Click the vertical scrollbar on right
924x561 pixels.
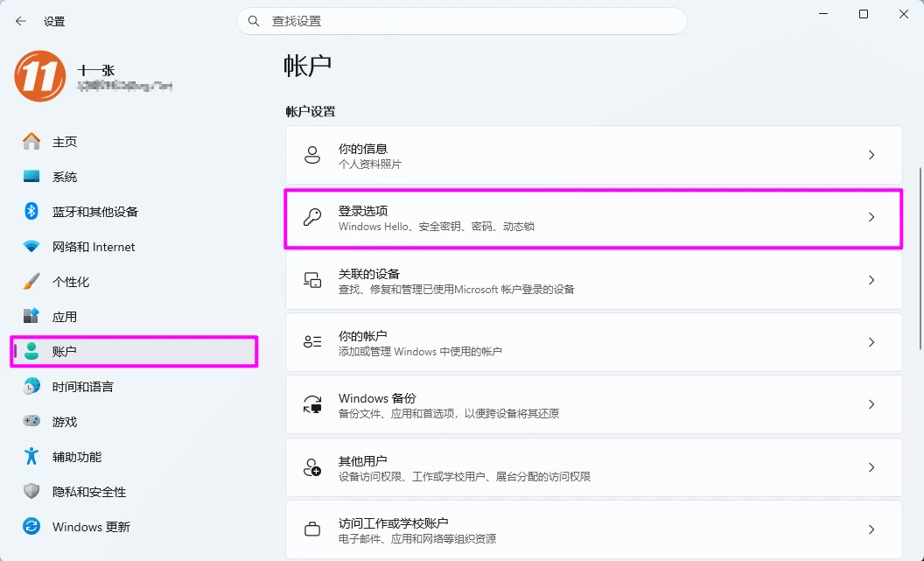[920, 259]
